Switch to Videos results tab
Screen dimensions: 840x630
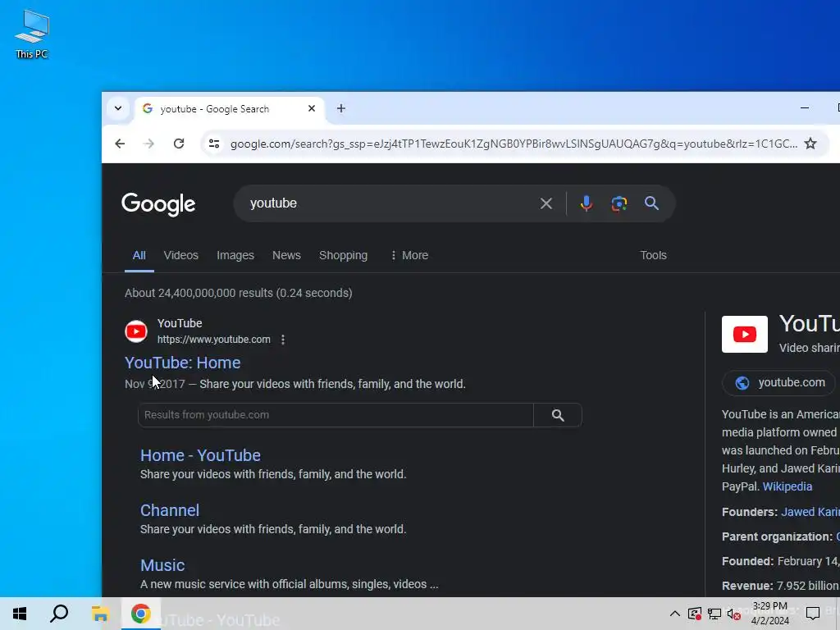pos(181,256)
